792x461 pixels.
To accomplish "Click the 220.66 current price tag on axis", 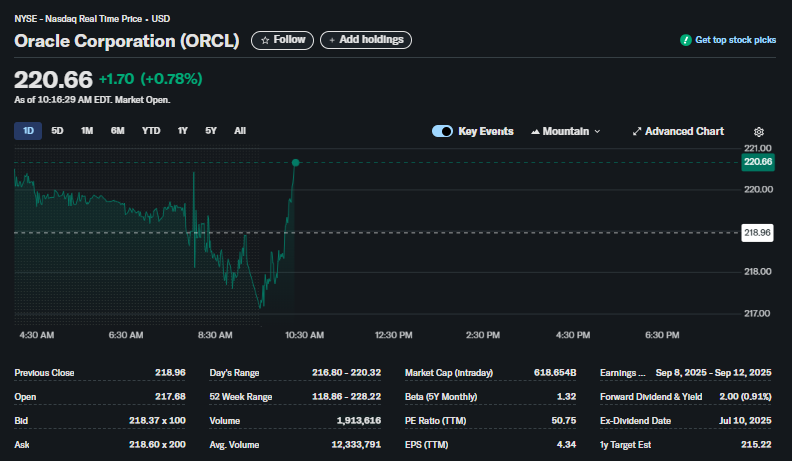I will [x=758, y=162].
